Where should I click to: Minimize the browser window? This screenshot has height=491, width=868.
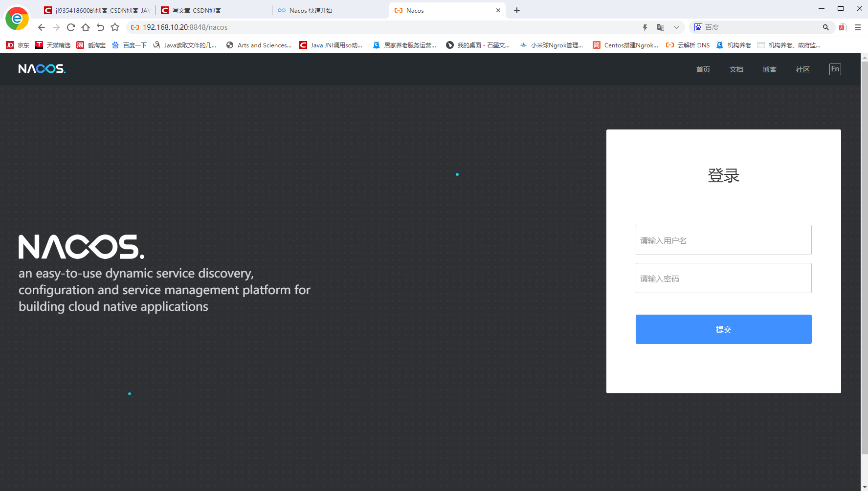pyautogui.click(x=822, y=8)
